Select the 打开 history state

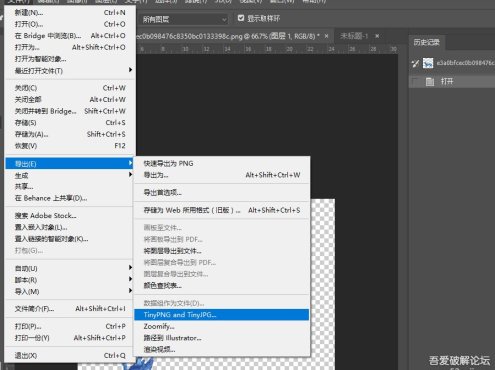[452, 82]
